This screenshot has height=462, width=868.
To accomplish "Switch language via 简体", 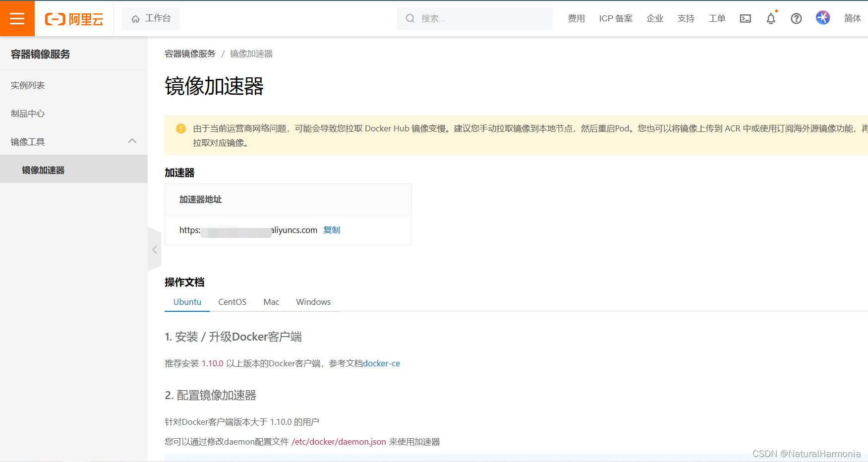I will (x=853, y=18).
